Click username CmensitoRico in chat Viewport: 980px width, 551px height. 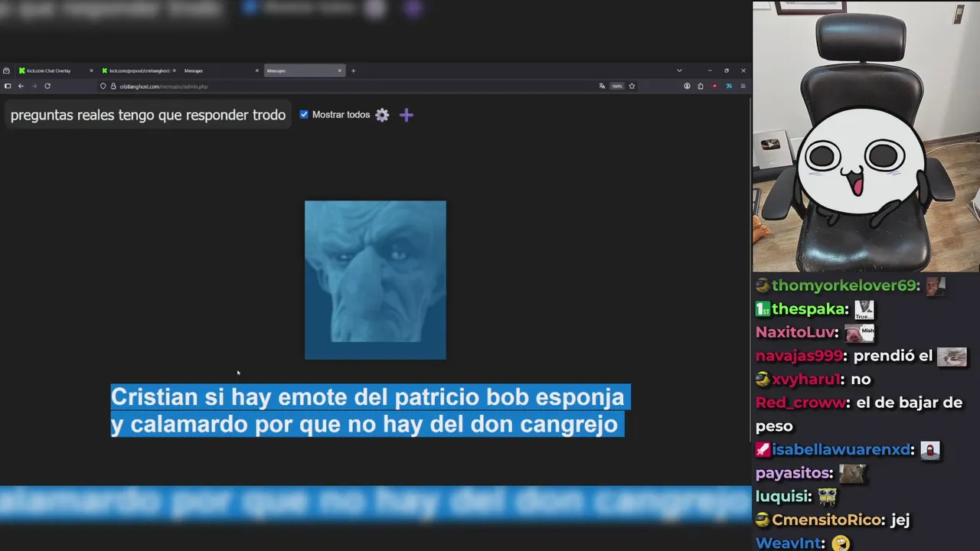click(x=826, y=520)
